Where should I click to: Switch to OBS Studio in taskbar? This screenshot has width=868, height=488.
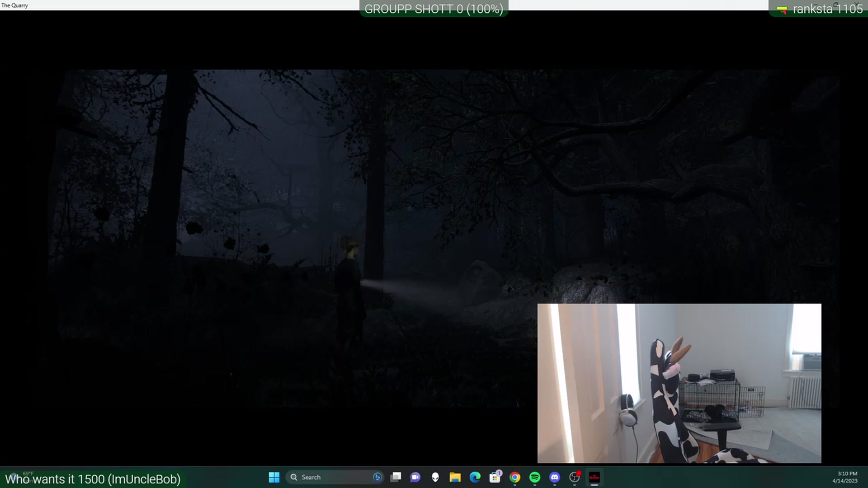coord(575,477)
